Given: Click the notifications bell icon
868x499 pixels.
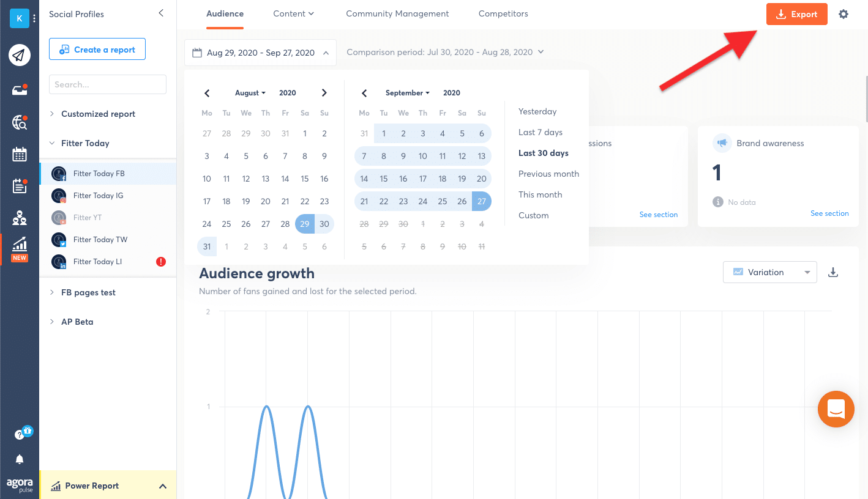Looking at the screenshot, I should (x=20, y=459).
